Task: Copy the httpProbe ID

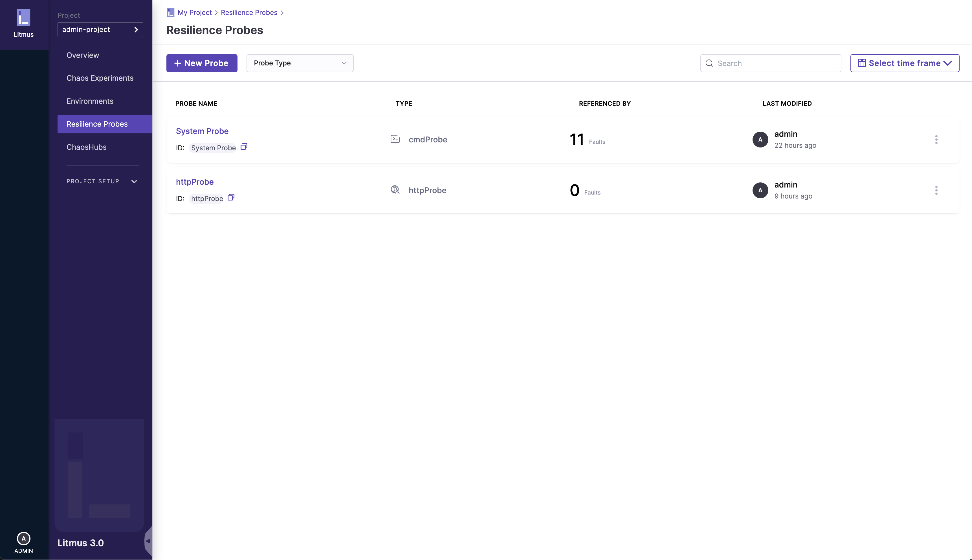Action: (x=231, y=197)
